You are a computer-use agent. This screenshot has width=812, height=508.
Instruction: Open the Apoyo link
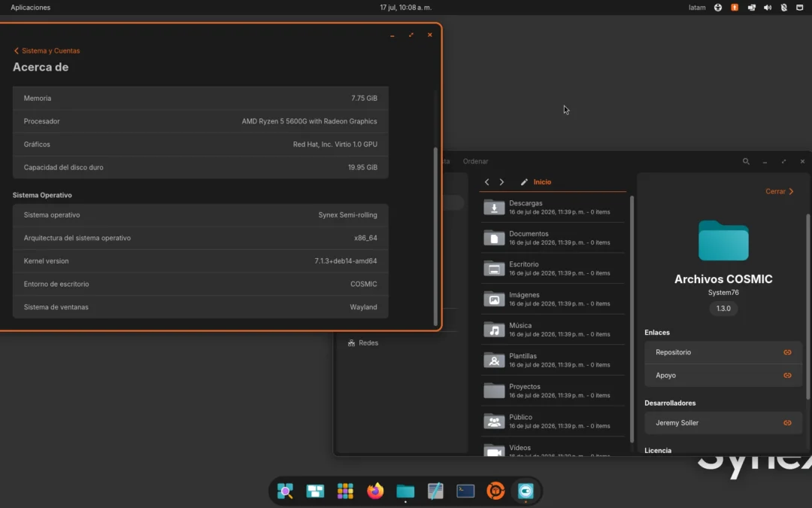pos(723,376)
